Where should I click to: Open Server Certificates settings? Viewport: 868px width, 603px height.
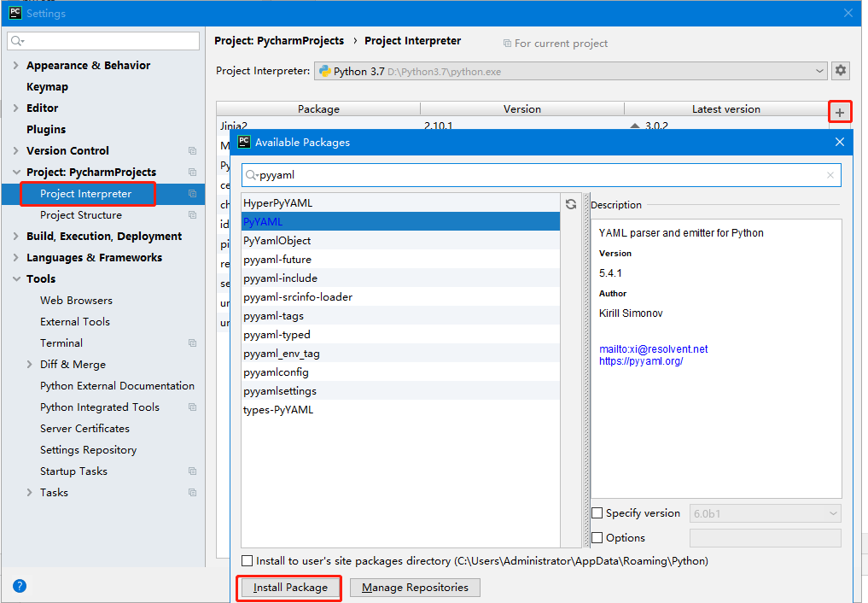point(84,429)
